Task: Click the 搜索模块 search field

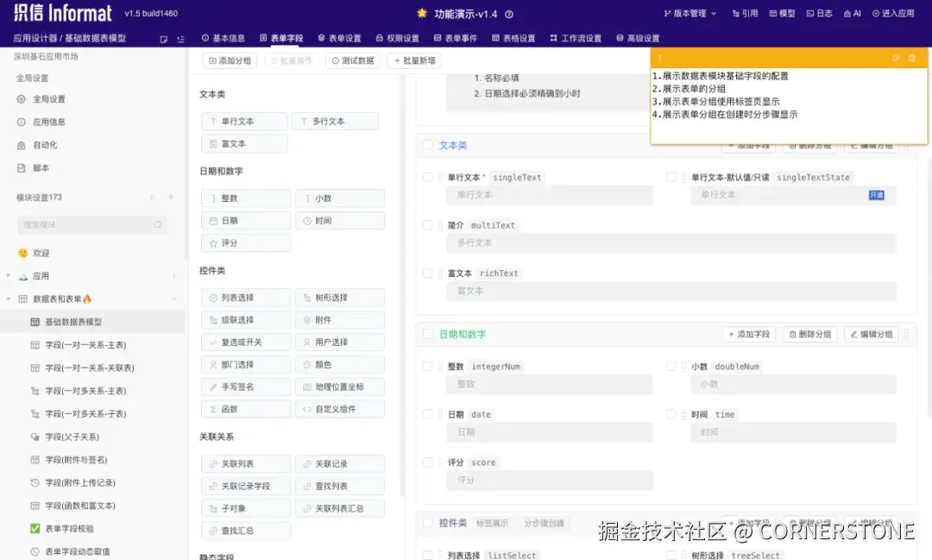Action: tap(92, 224)
